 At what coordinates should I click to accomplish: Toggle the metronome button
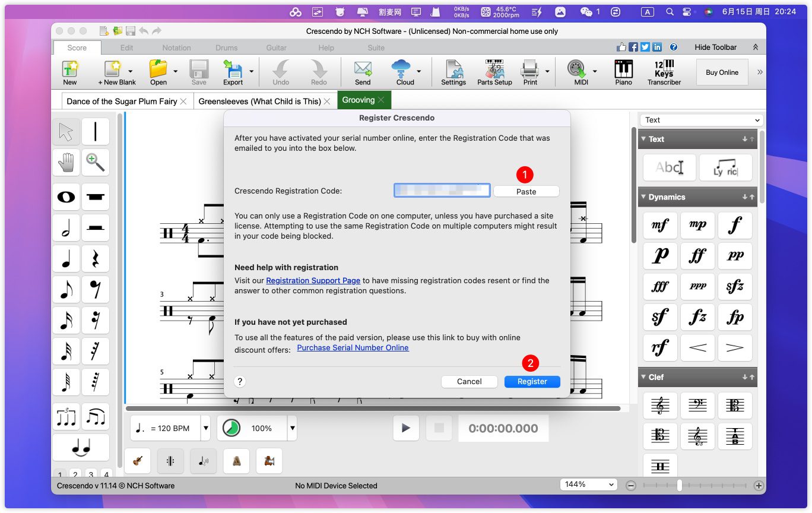click(x=236, y=461)
